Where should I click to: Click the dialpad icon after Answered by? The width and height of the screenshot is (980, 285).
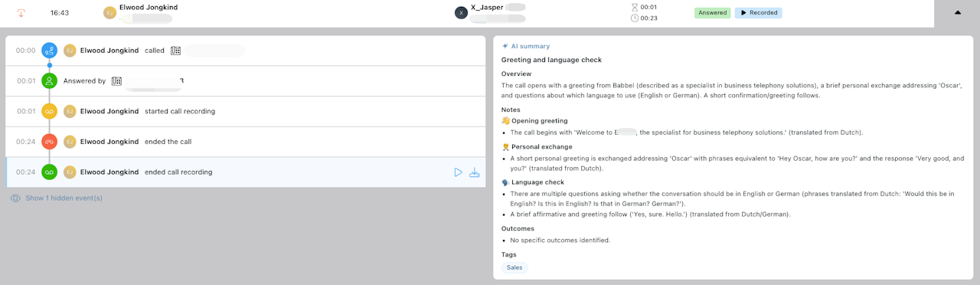[116, 80]
